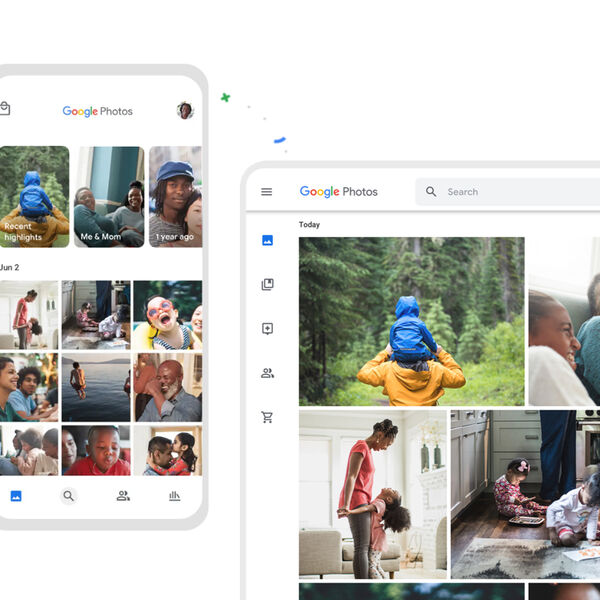
Task: Tap the shopping bag icon on the phone
Action: (5, 108)
